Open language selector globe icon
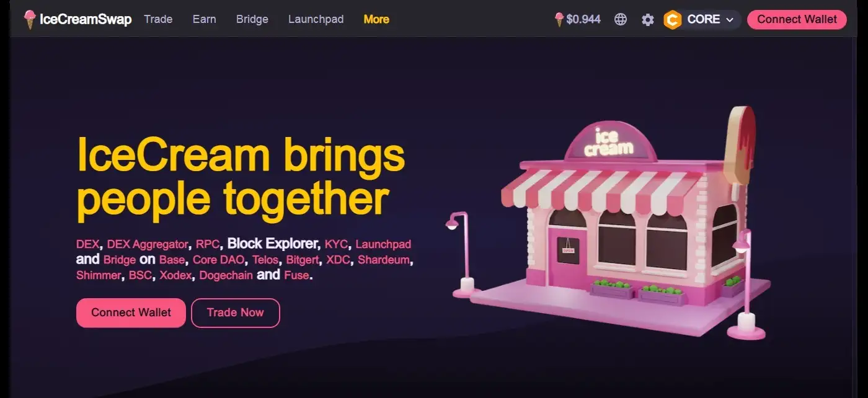The width and height of the screenshot is (868, 398). point(621,19)
